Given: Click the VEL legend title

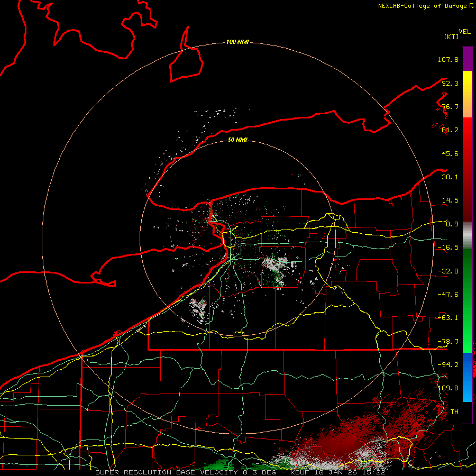Looking at the screenshot, I should (464, 32).
